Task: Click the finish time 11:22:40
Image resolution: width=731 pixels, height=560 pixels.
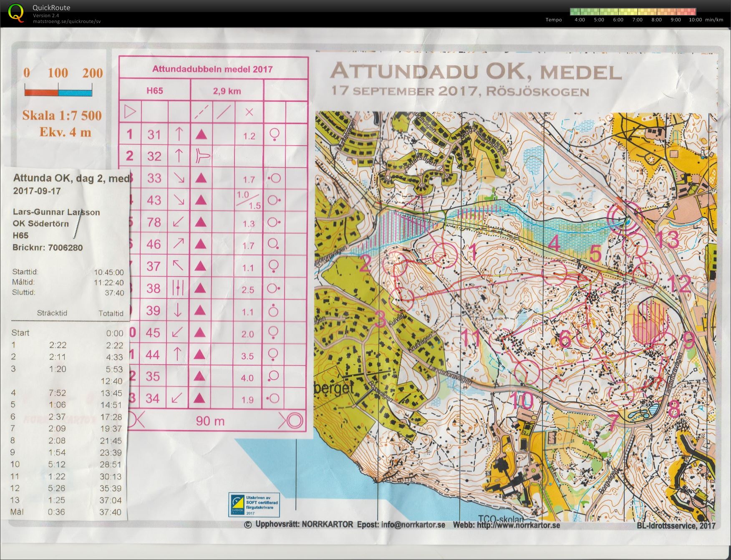Action: [x=109, y=283]
